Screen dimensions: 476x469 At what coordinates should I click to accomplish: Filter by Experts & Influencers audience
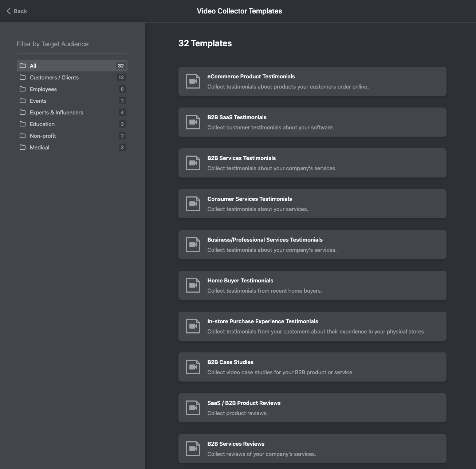click(x=72, y=112)
